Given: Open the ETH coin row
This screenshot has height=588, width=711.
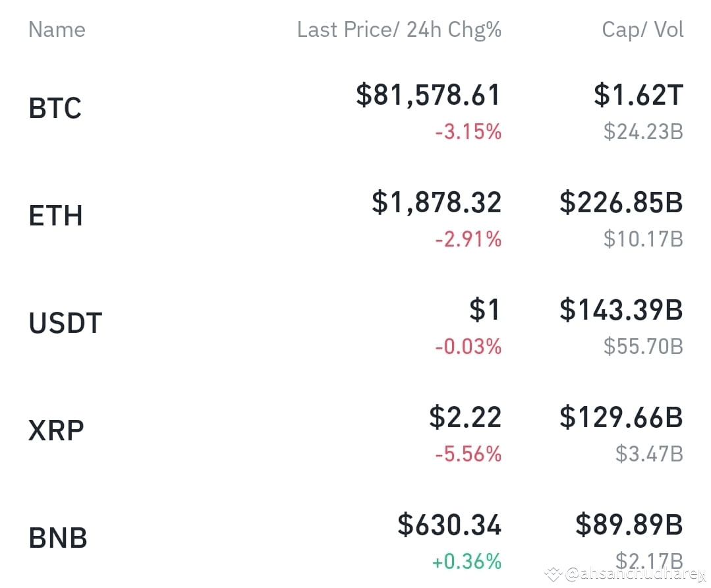Looking at the screenshot, I should (x=356, y=217).
